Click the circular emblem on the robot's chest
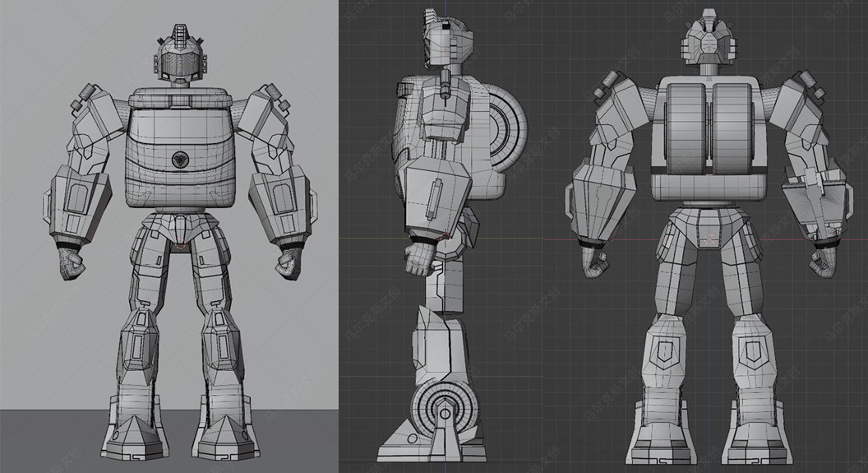This screenshot has width=868, height=473. coord(182,158)
